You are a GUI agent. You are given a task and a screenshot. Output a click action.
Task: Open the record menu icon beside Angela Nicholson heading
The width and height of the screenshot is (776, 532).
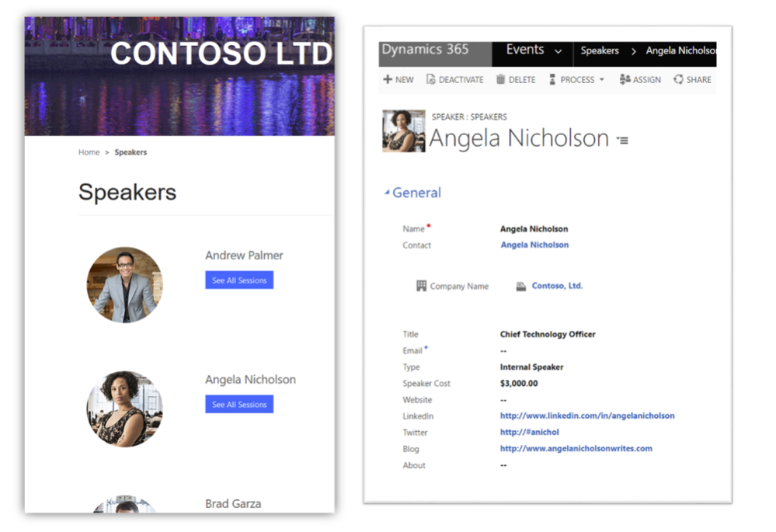pos(622,141)
